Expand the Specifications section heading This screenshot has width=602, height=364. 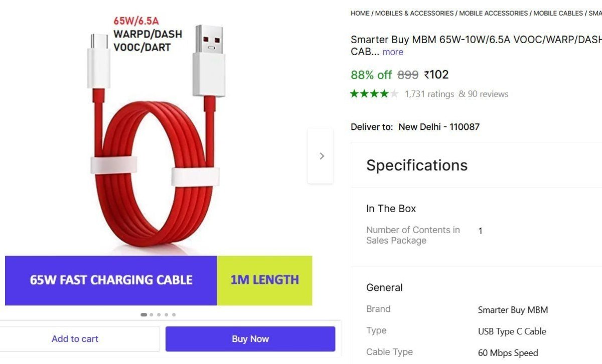coord(417,165)
